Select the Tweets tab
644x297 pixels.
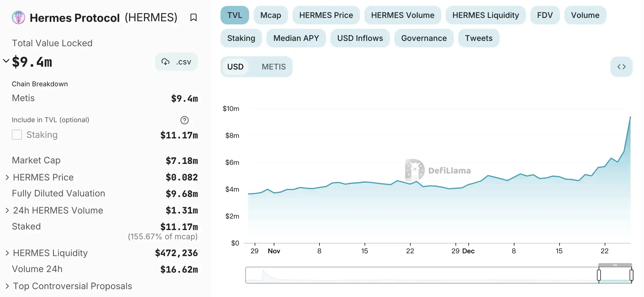[x=478, y=38]
